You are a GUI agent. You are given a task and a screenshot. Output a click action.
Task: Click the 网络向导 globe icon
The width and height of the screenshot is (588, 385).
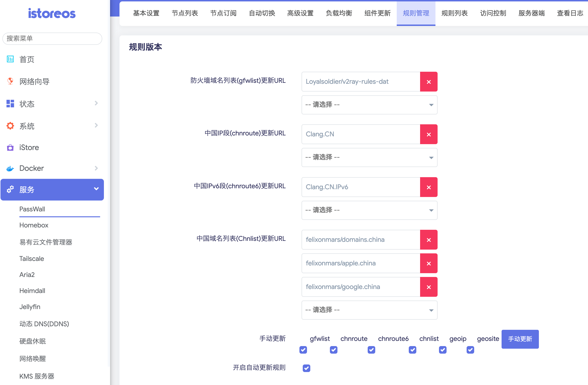[x=10, y=81]
